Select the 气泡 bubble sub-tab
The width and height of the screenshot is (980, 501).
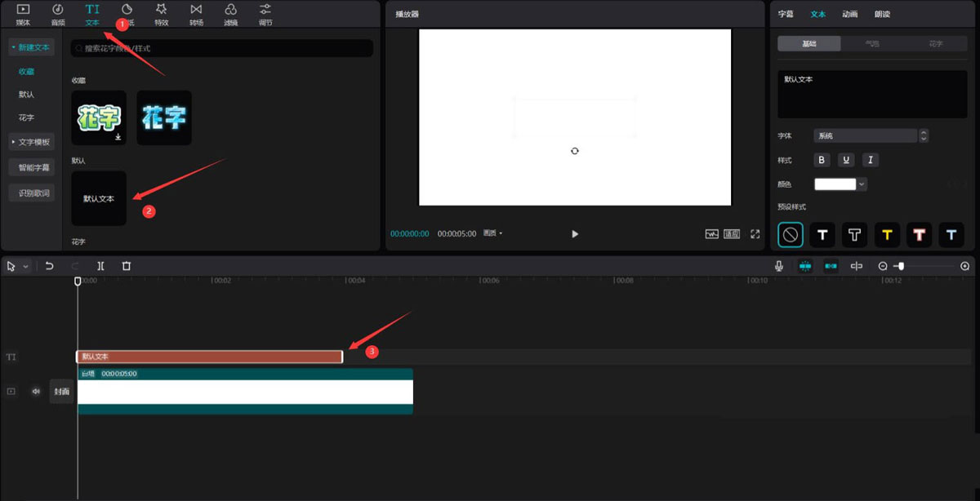pos(872,44)
